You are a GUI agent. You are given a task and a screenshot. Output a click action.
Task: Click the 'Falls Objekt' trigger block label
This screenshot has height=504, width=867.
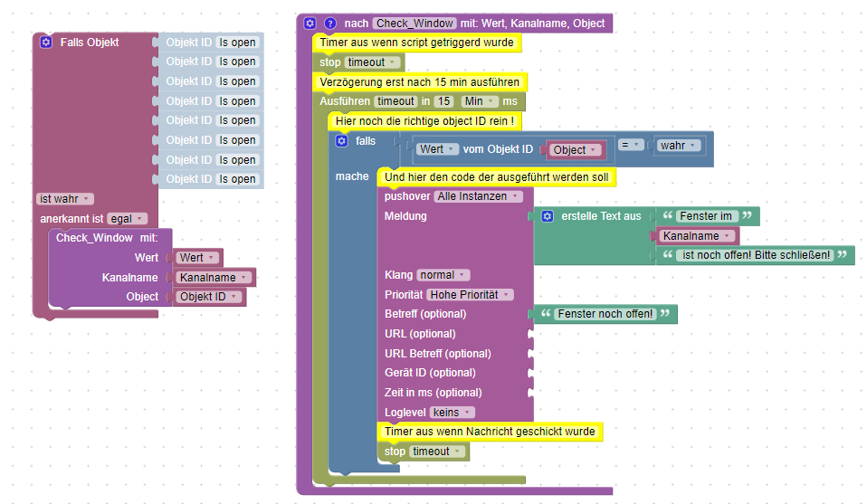pos(90,42)
